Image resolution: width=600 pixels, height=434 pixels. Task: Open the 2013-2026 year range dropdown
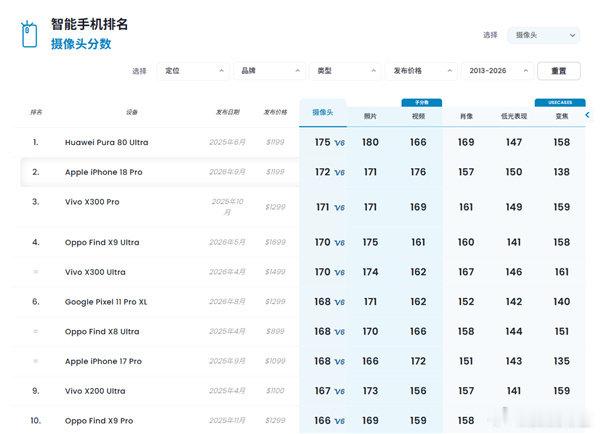[x=497, y=71]
